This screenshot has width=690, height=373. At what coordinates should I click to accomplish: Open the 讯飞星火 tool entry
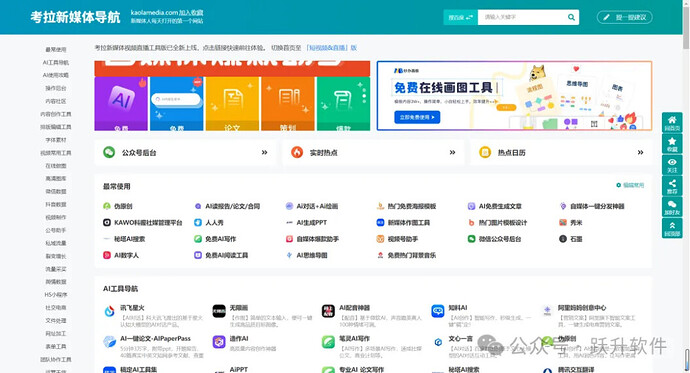[x=132, y=308]
